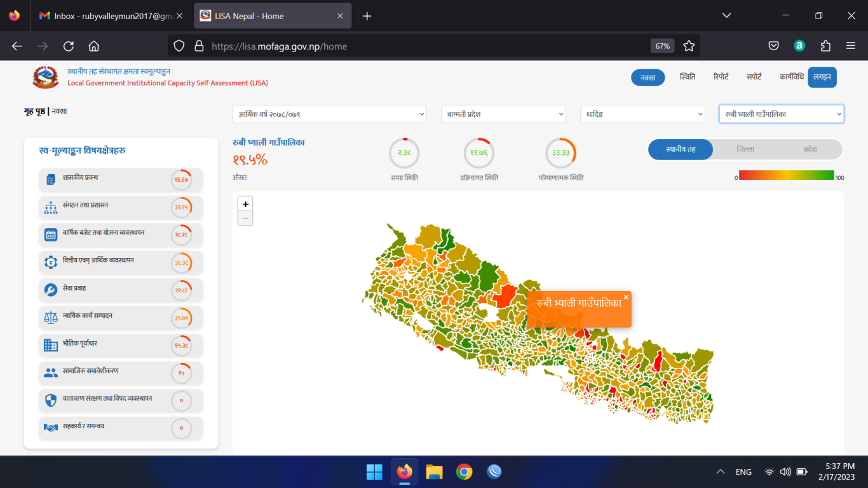
Task: Click the संगठन तथा प्रशासन hierarchy icon
Action: (x=51, y=207)
